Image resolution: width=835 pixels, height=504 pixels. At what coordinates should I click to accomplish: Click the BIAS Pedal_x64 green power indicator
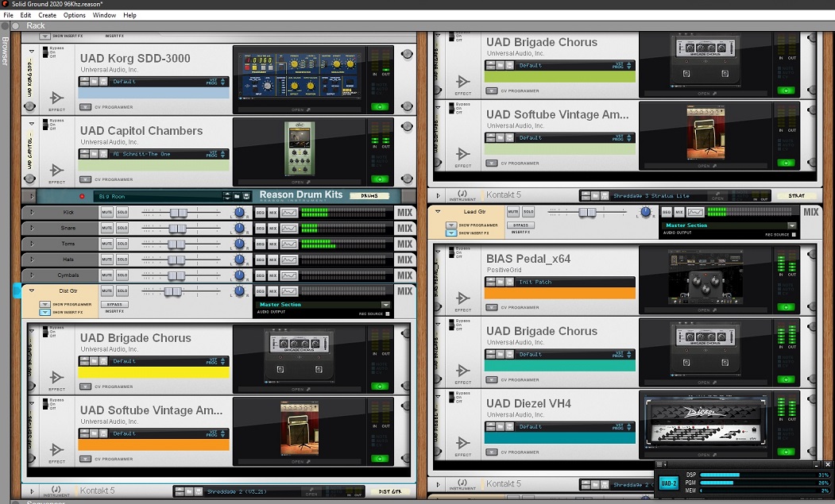point(787,308)
